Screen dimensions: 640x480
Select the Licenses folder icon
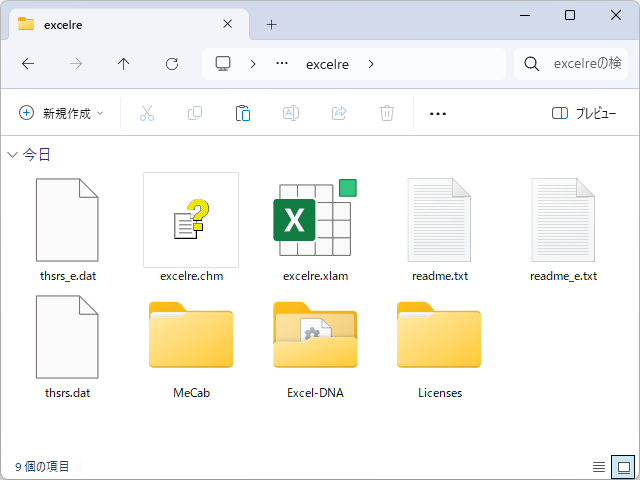439,335
